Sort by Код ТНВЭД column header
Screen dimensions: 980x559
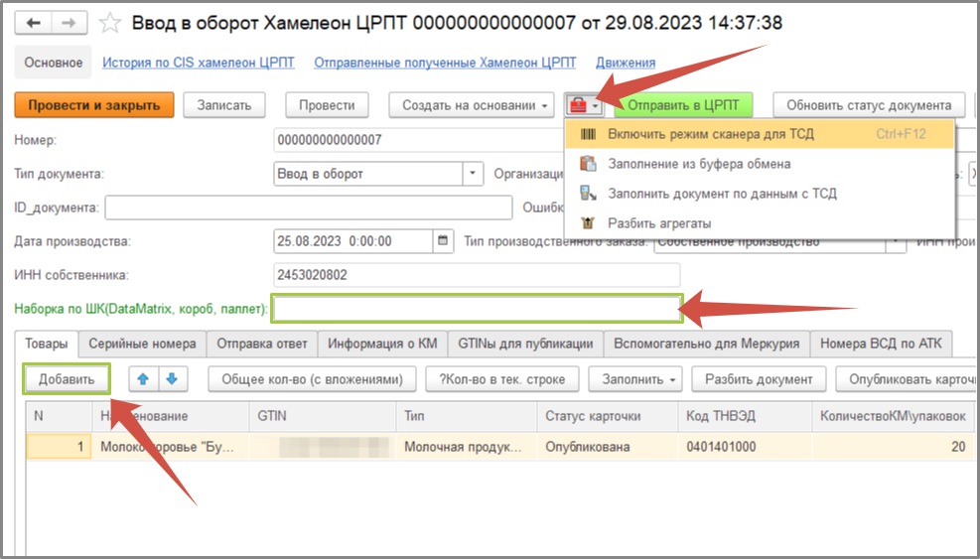(745, 416)
